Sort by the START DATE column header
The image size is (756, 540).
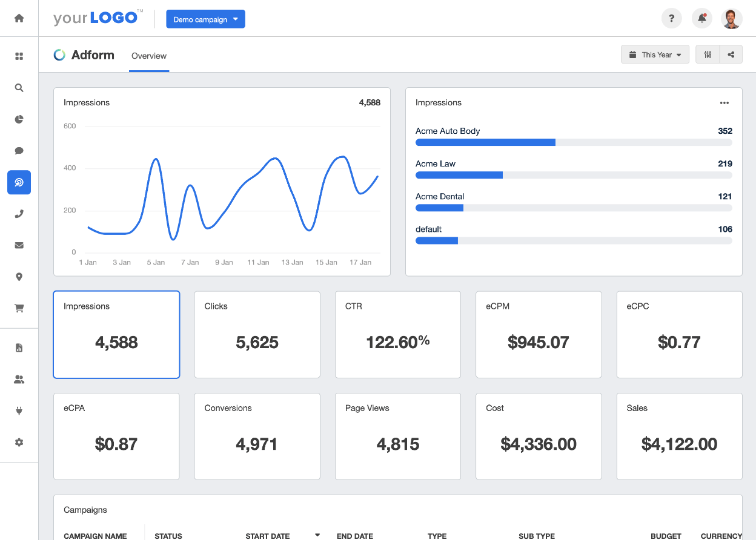[267, 536]
